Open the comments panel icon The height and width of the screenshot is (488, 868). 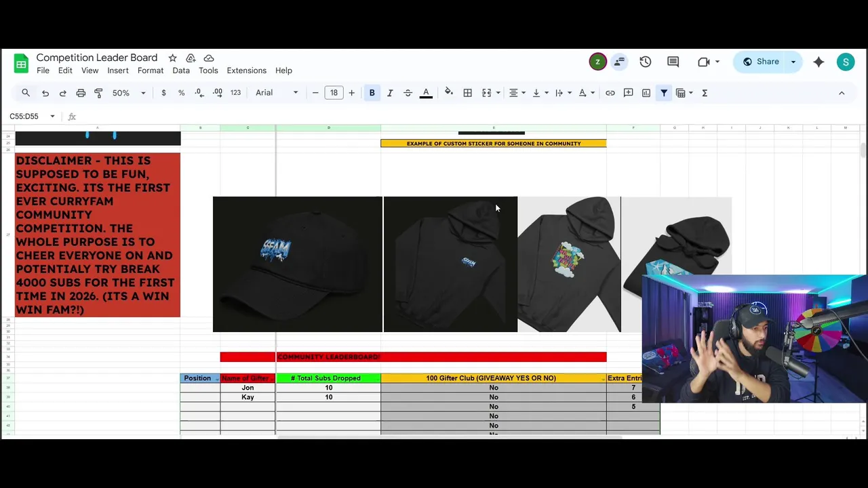point(673,62)
